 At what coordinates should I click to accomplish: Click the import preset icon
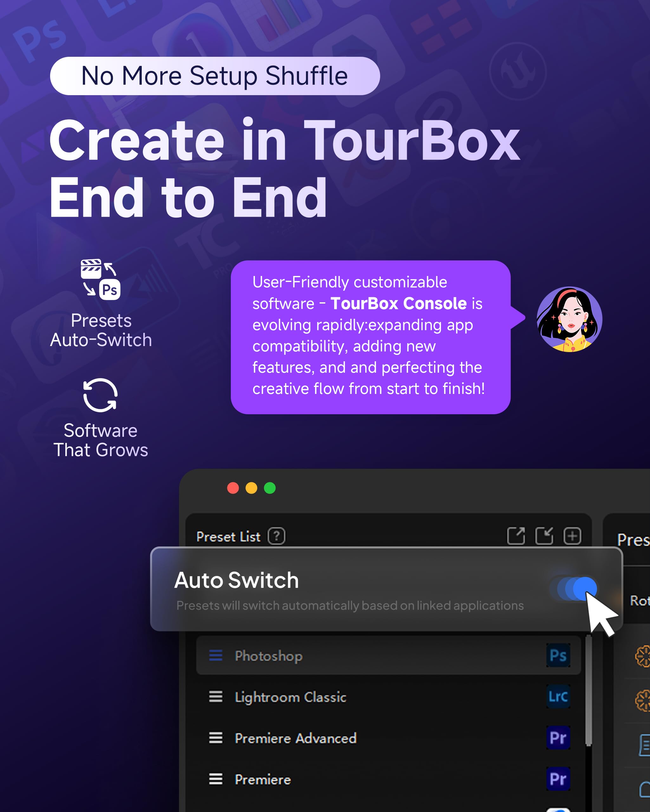coord(544,536)
